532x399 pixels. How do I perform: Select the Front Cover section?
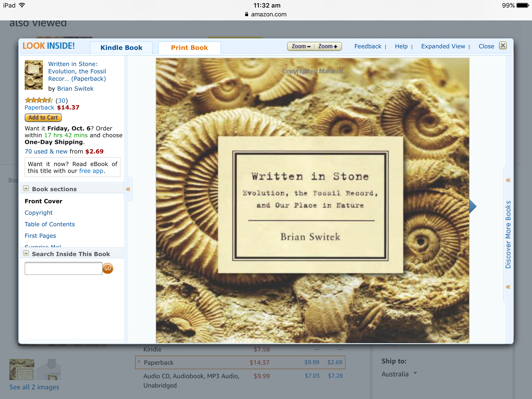click(x=43, y=201)
